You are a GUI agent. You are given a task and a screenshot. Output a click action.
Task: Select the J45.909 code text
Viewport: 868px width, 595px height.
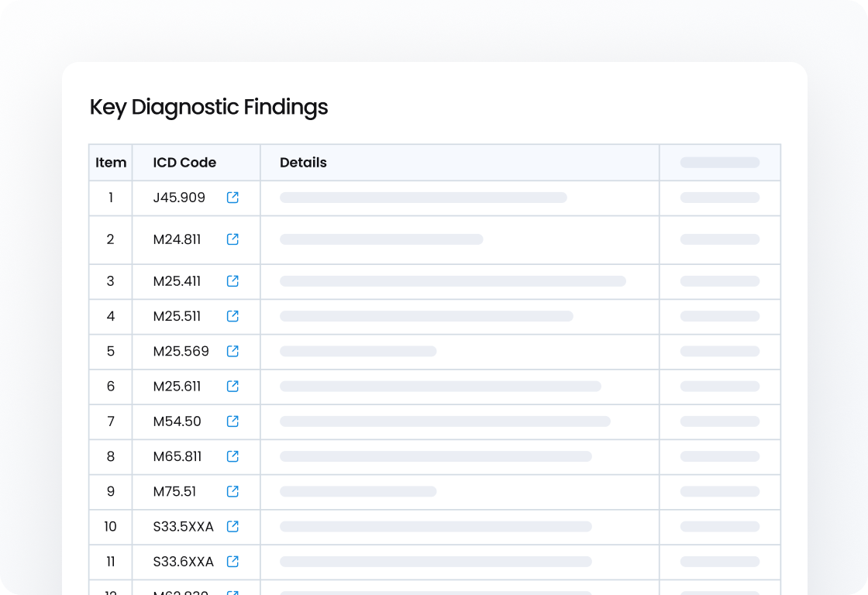[179, 198]
